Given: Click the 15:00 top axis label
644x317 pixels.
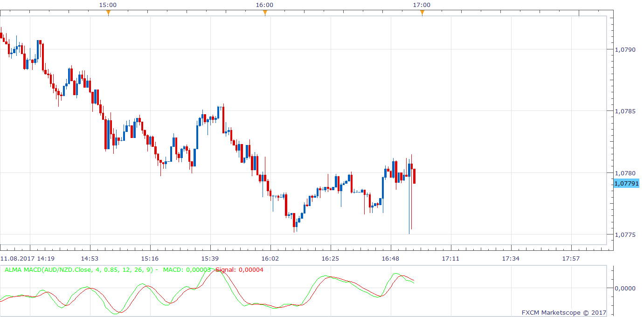Looking at the screenshot, I should tap(108, 5).
